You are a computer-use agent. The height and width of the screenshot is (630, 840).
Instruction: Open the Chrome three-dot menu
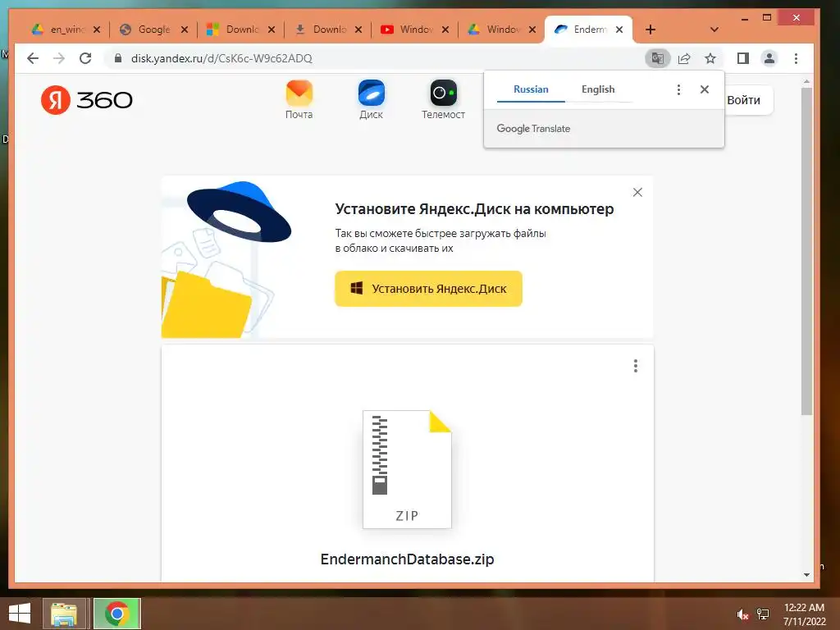[796, 58]
